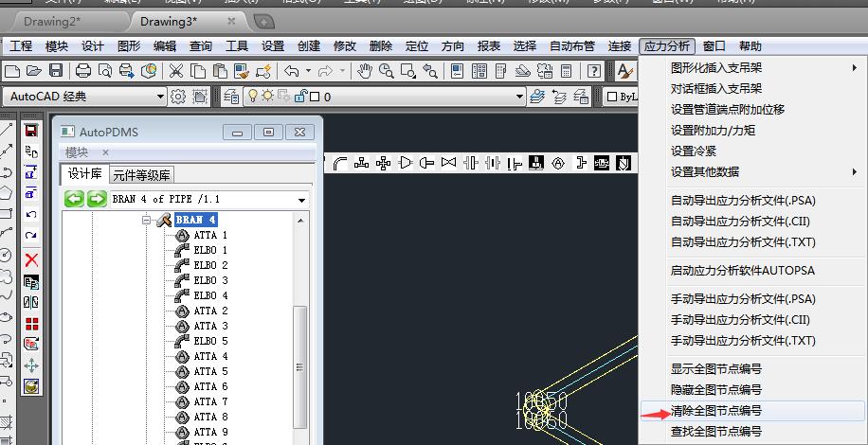Toggle the layer lightbulb on/off icon
868x445 pixels.
click(x=252, y=96)
